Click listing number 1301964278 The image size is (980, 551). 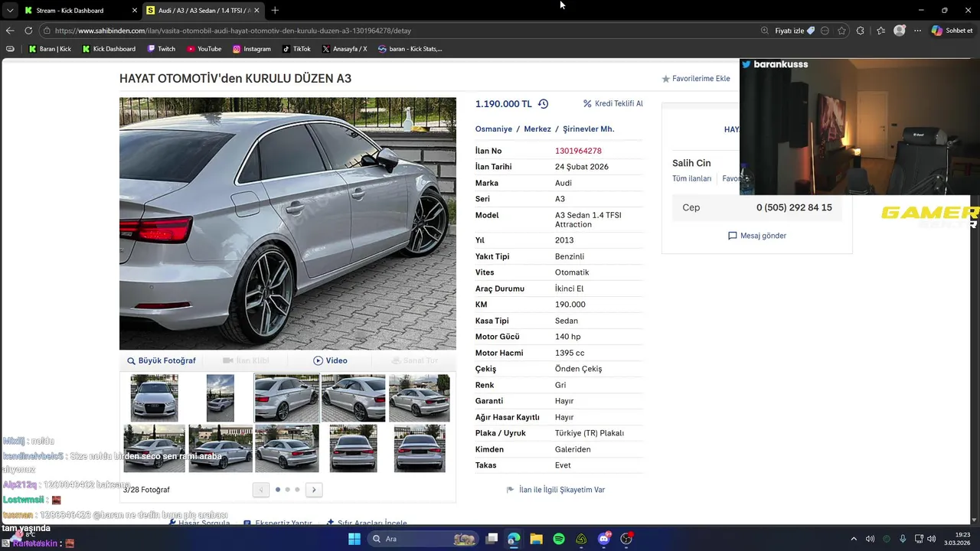click(578, 151)
